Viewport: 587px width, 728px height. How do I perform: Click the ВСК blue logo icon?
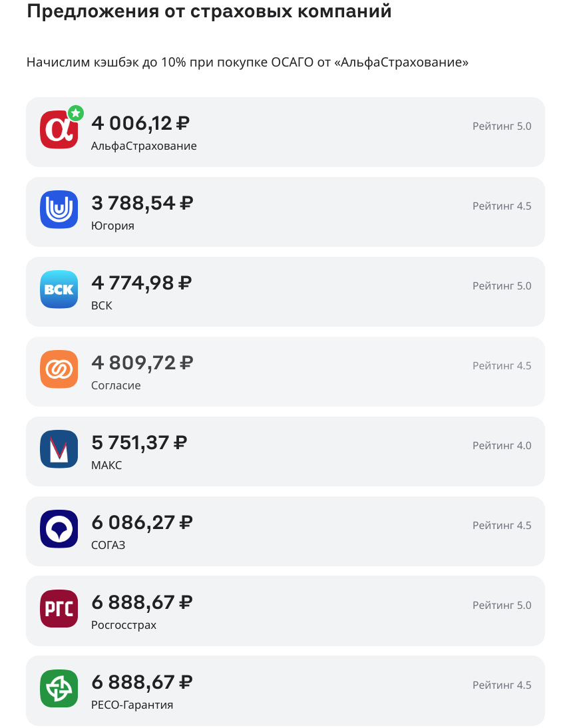[x=59, y=289]
